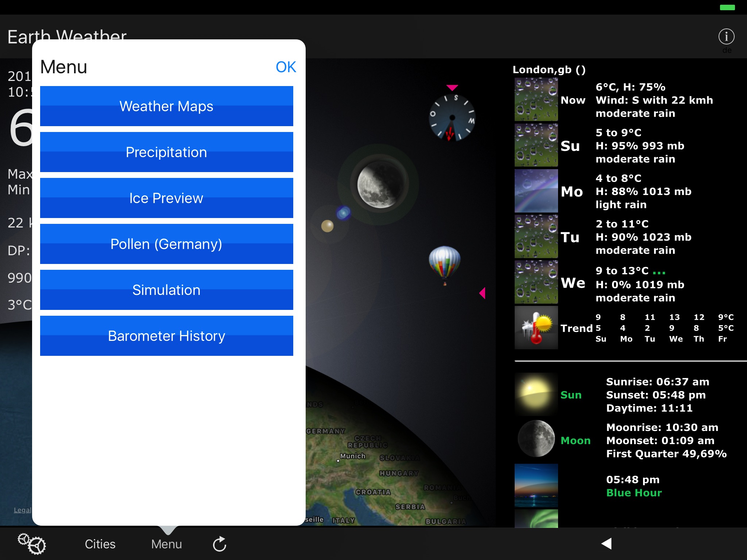Click the moon phase icon
Image resolution: width=747 pixels, height=560 pixels.
click(x=535, y=440)
